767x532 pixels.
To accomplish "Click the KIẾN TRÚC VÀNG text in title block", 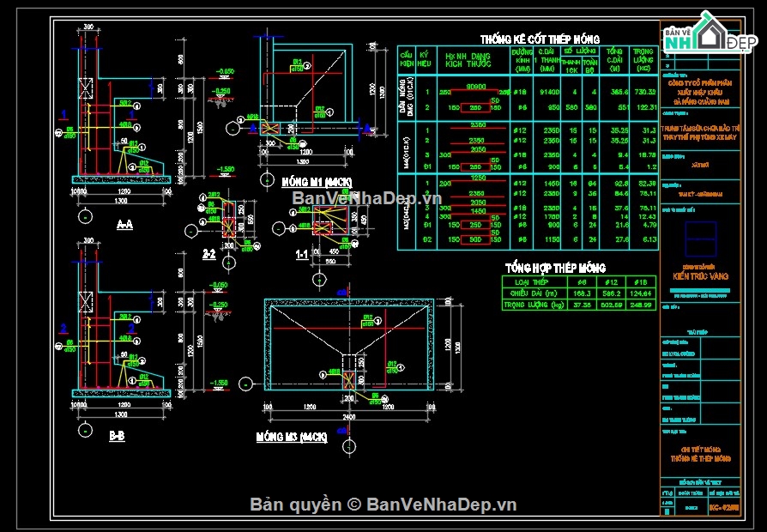I will click(700, 276).
